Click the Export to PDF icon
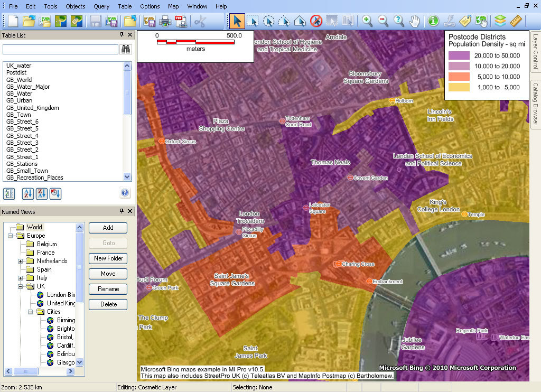Image resolution: width=541 pixels, height=392 pixels. [180, 21]
